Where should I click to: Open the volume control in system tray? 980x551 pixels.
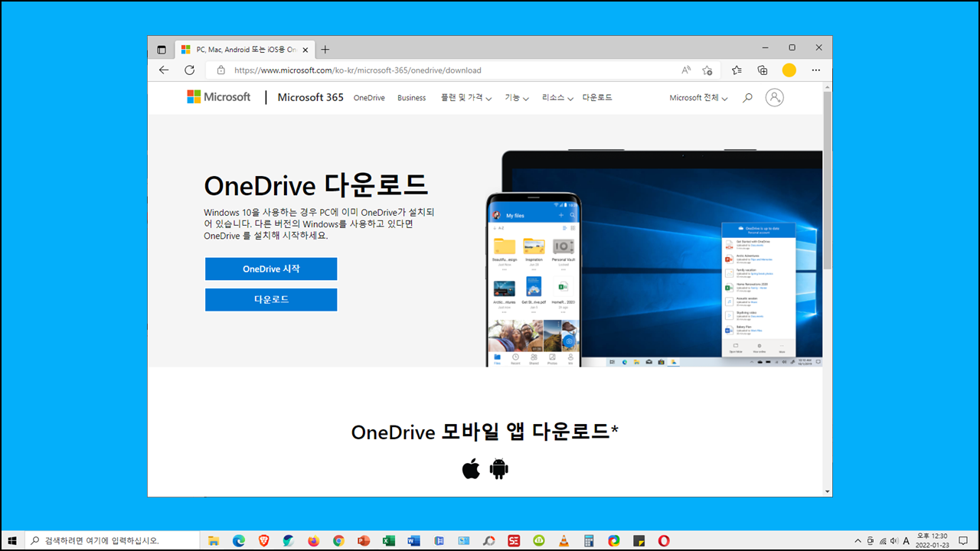point(894,540)
